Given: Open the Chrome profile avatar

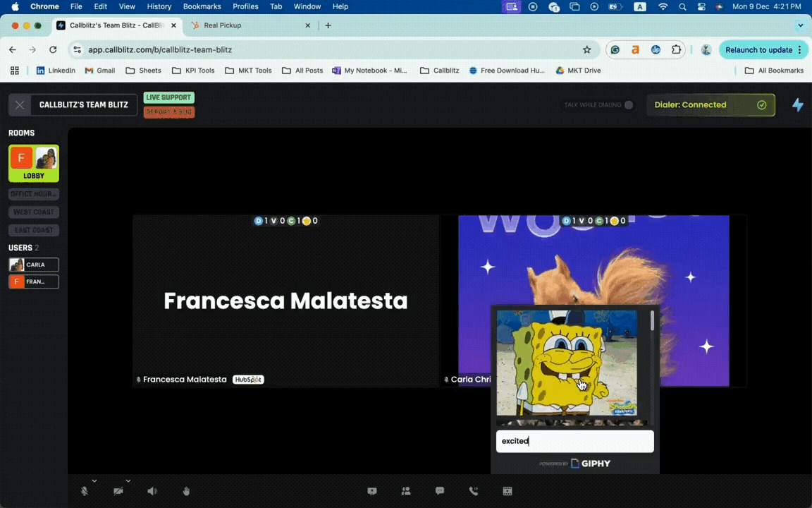Looking at the screenshot, I should tap(706, 50).
